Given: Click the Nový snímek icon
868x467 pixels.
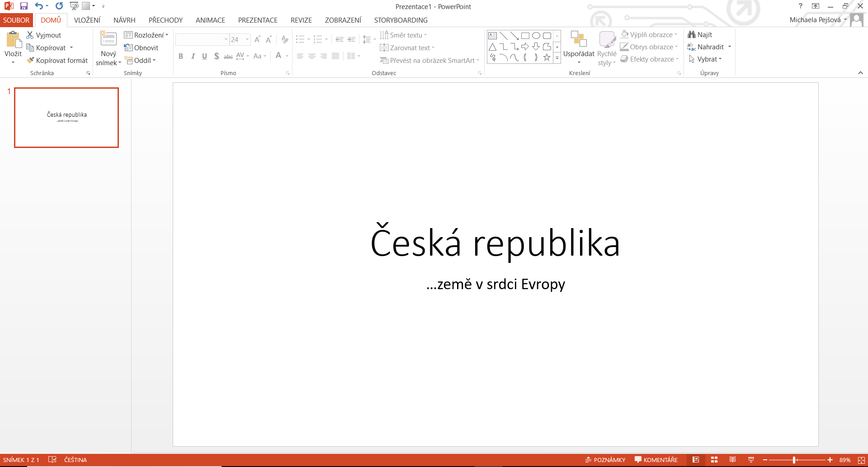Looking at the screenshot, I should (x=108, y=39).
